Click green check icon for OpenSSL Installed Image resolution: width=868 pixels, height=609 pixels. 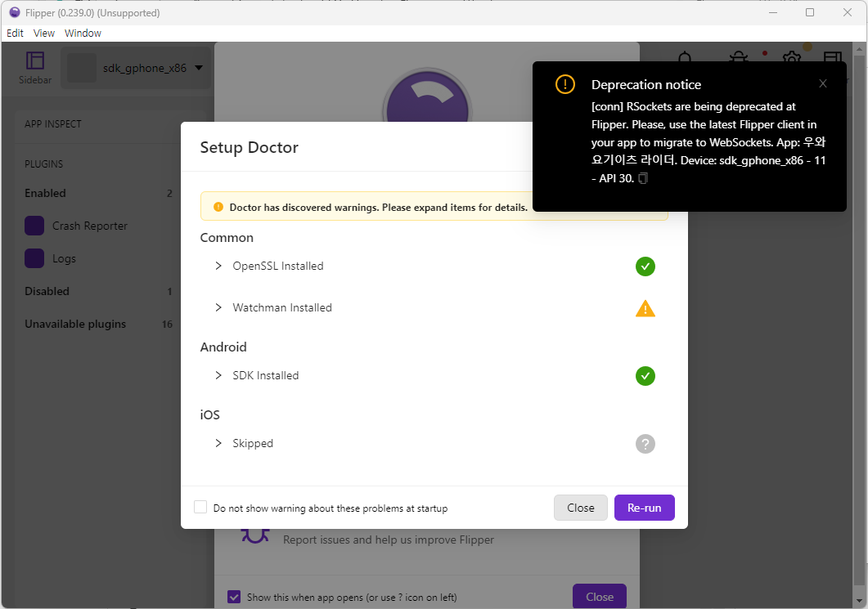[645, 266]
